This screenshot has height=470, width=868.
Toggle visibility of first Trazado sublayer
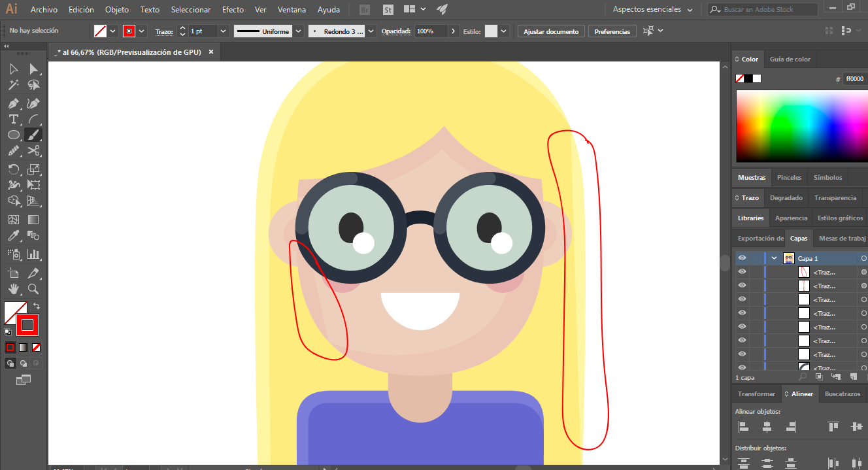pos(742,272)
